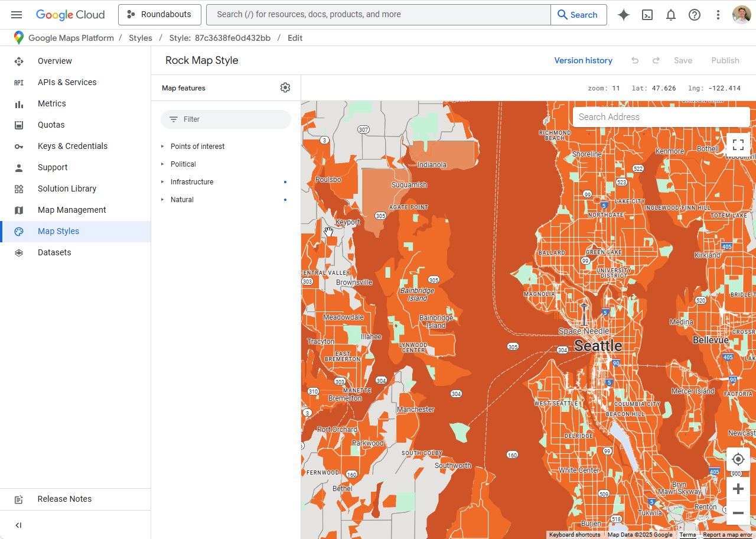
Task: Open the Gemini AI assistant sparkle icon
Action: pyautogui.click(x=624, y=15)
